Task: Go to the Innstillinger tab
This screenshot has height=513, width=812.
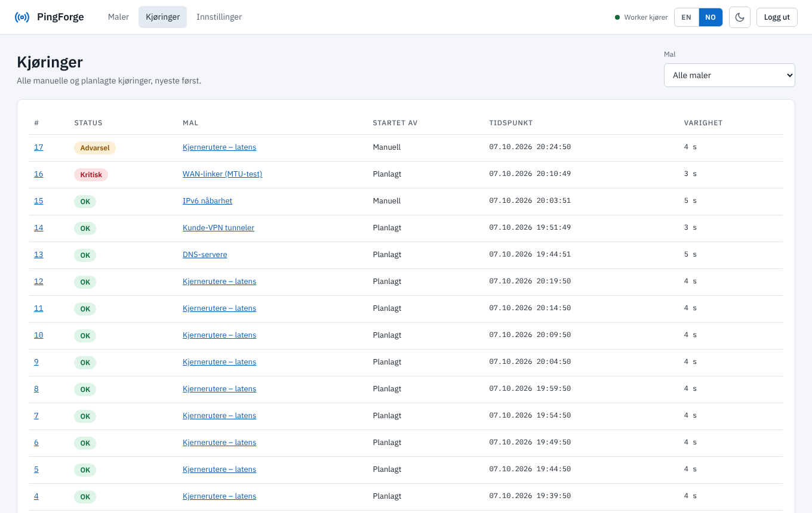Action: (x=219, y=17)
